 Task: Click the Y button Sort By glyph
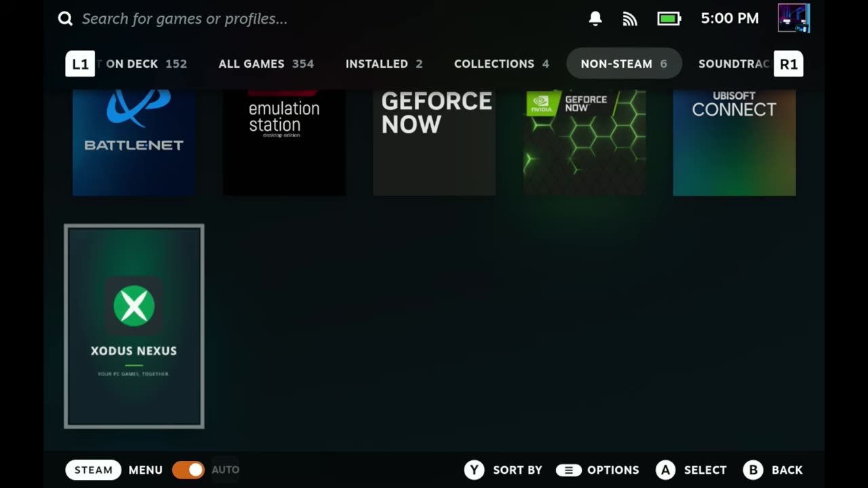(474, 470)
